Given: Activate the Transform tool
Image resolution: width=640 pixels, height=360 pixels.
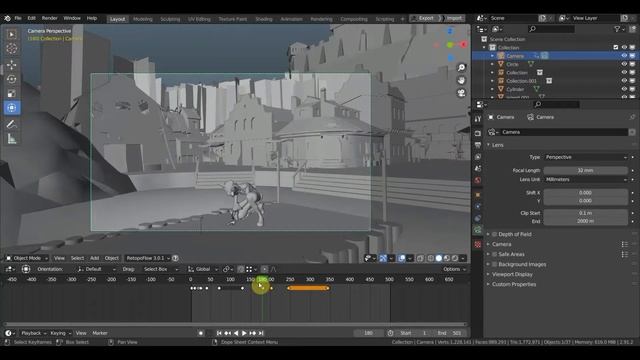Looking at the screenshot, I should point(11,108).
